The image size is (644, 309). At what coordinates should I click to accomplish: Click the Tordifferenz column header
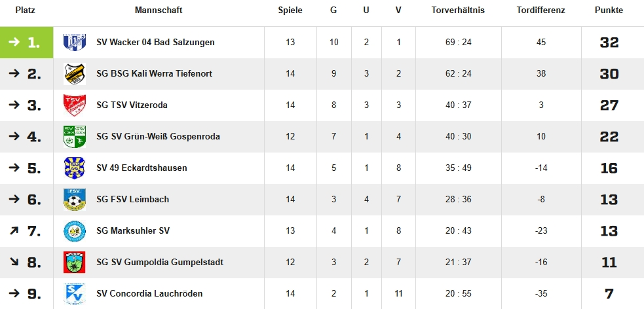coord(540,10)
